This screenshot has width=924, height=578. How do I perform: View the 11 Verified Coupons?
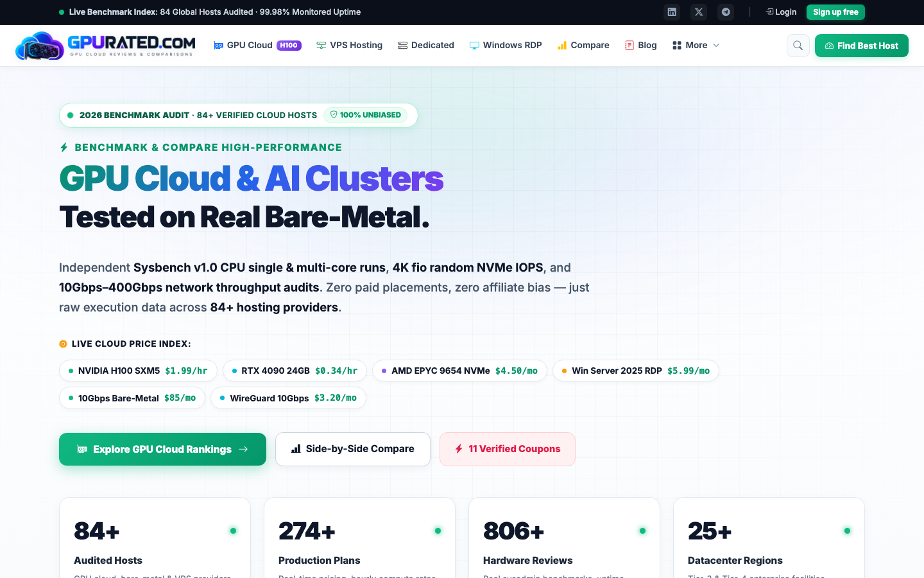pyautogui.click(x=508, y=449)
